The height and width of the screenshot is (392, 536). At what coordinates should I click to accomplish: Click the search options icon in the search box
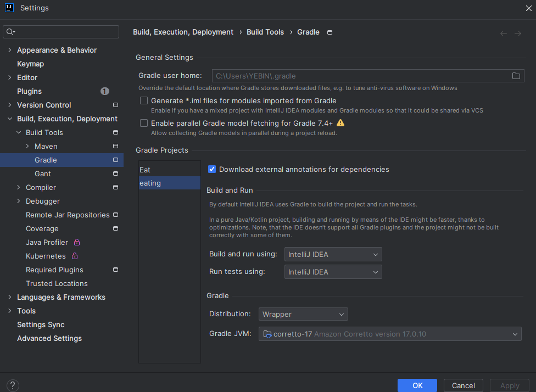pyautogui.click(x=10, y=32)
